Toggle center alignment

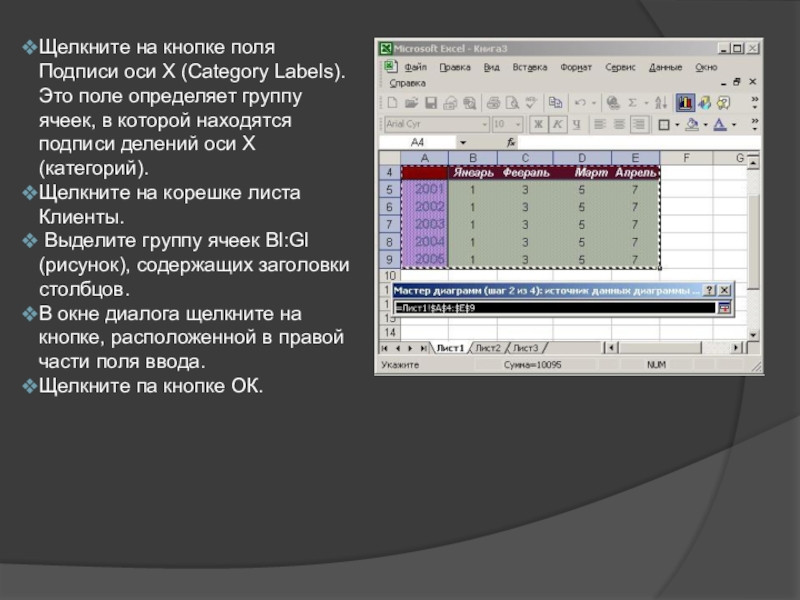click(619, 124)
